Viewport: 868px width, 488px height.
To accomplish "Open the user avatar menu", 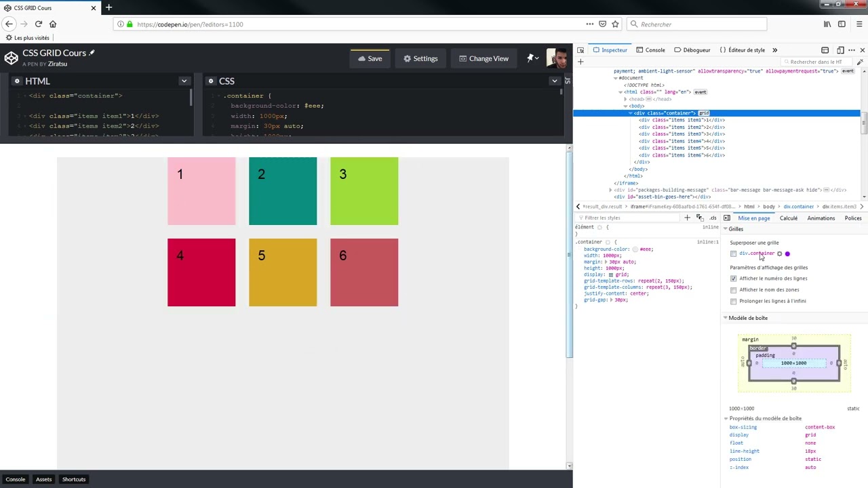I will (x=556, y=58).
